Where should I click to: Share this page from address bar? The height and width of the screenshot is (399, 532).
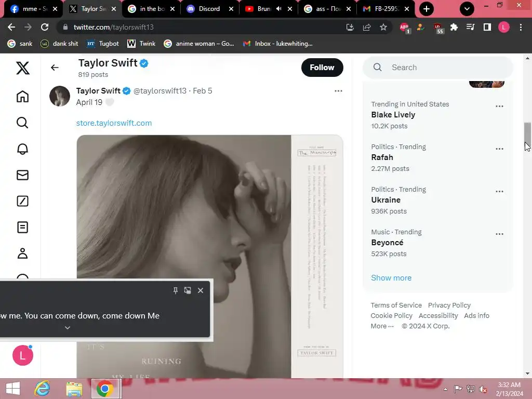pos(367,27)
